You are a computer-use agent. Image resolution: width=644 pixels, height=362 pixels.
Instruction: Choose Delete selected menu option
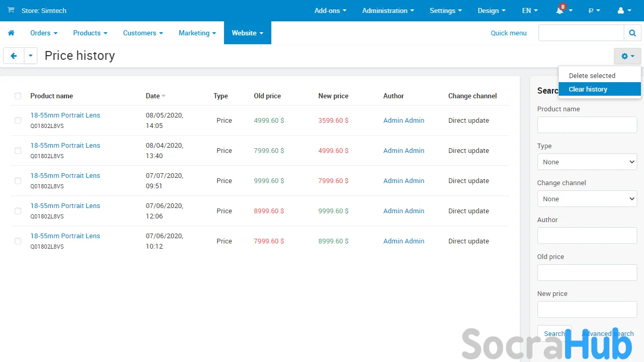[x=592, y=75]
